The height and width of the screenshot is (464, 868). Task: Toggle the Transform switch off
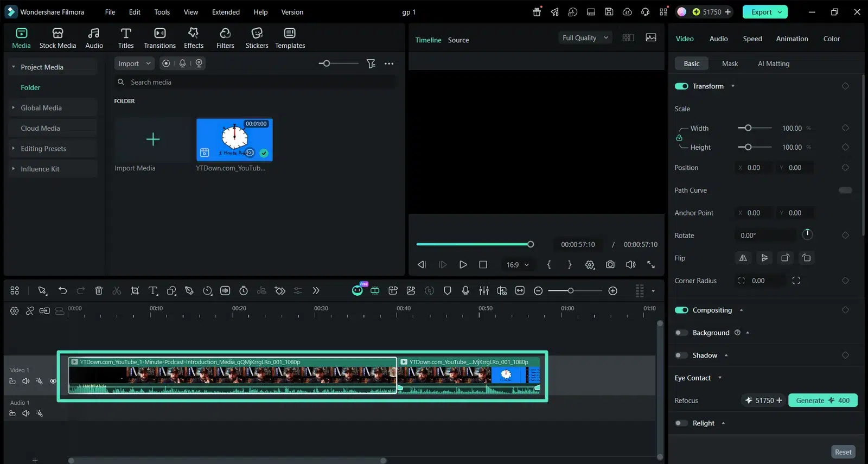pyautogui.click(x=681, y=86)
